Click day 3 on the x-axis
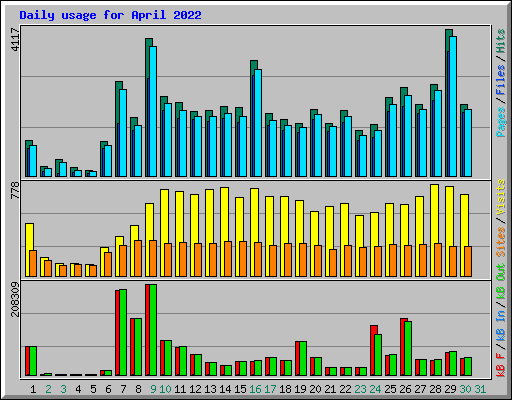The image size is (512, 400). (x=63, y=389)
